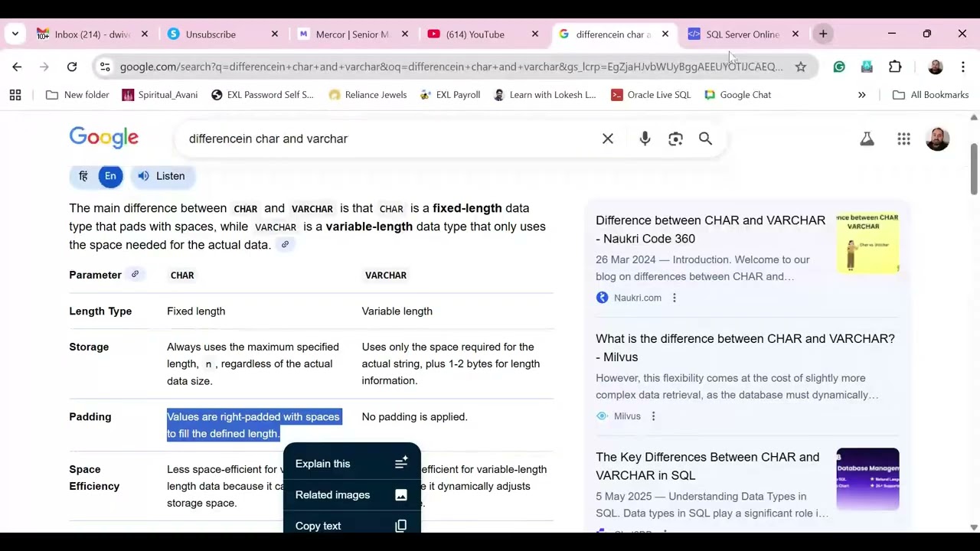Open the Google account avatar
The height and width of the screenshot is (551, 980).
click(937, 139)
